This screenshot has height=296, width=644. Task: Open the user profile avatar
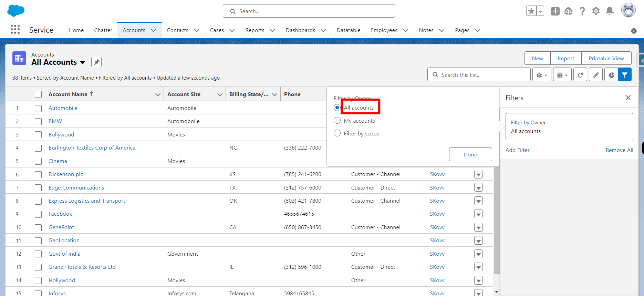coord(628,10)
